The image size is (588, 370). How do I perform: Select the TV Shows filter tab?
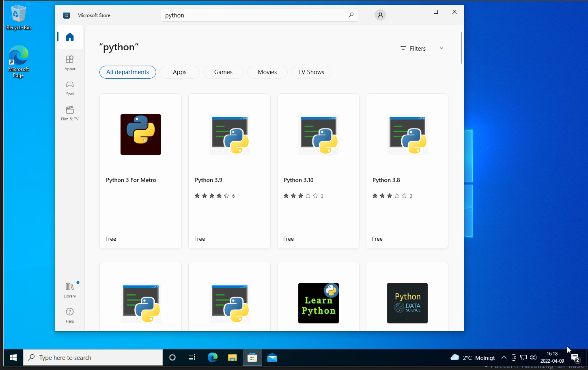click(311, 72)
